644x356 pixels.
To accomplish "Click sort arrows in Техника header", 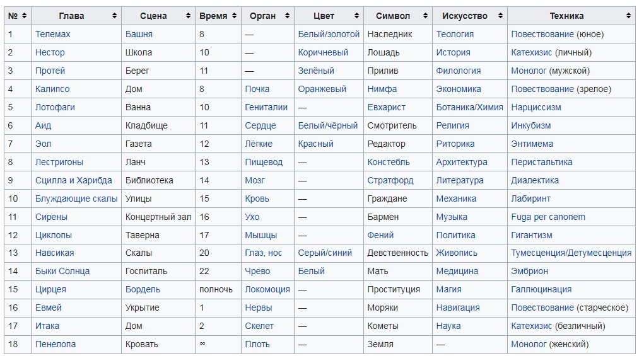I will pyautogui.click(x=628, y=16).
